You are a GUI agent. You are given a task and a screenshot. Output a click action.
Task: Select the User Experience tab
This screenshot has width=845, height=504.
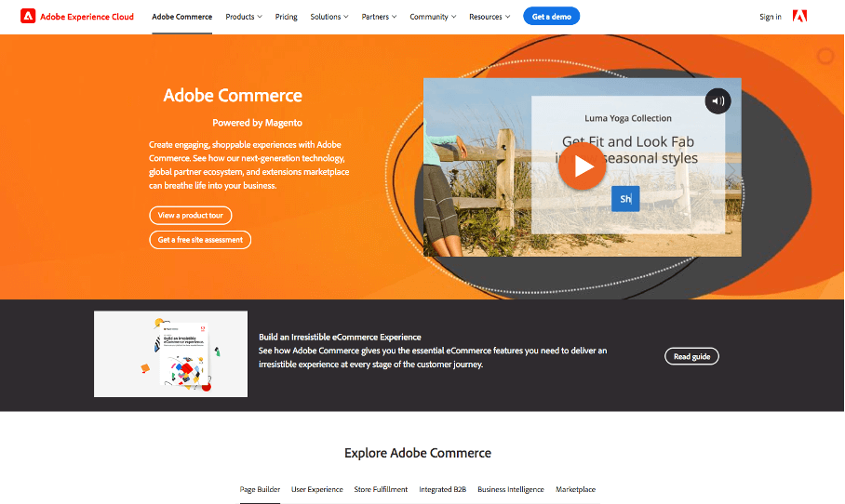pyautogui.click(x=316, y=489)
